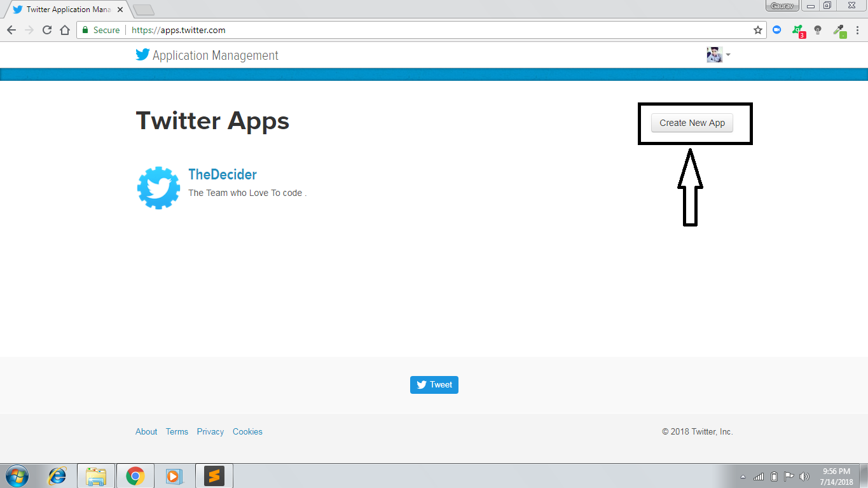Open Sublime Text from taskbar
Viewport: 868px width, 488px height.
pyautogui.click(x=214, y=476)
